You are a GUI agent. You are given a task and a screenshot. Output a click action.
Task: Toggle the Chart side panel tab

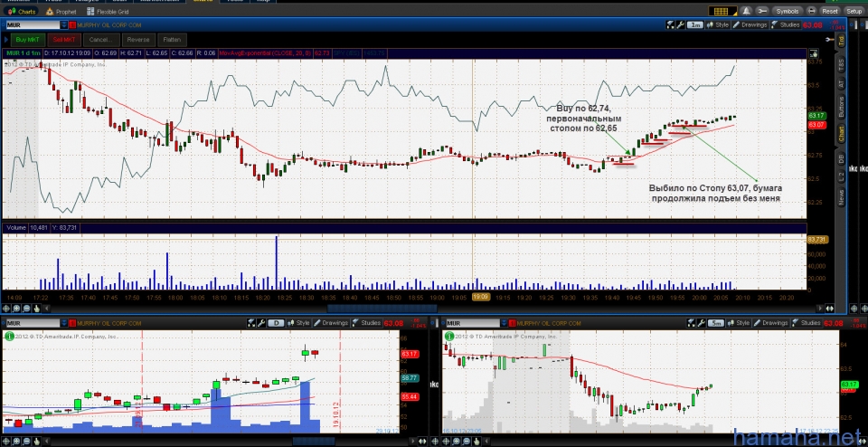click(x=841, y=133)
